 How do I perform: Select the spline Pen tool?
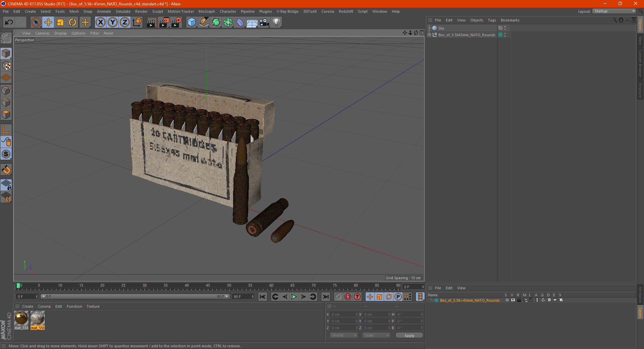(204, 22)
